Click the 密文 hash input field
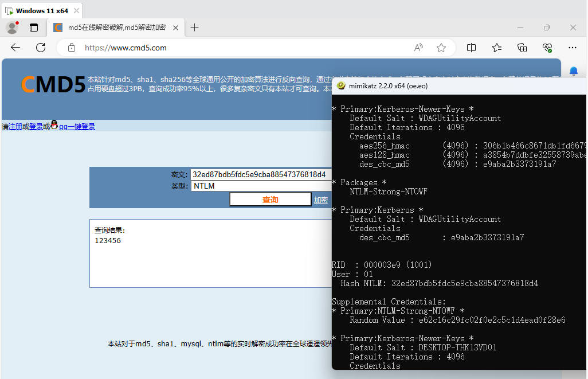The width and height of the screenshot is (588, 379). click(261, 174)
